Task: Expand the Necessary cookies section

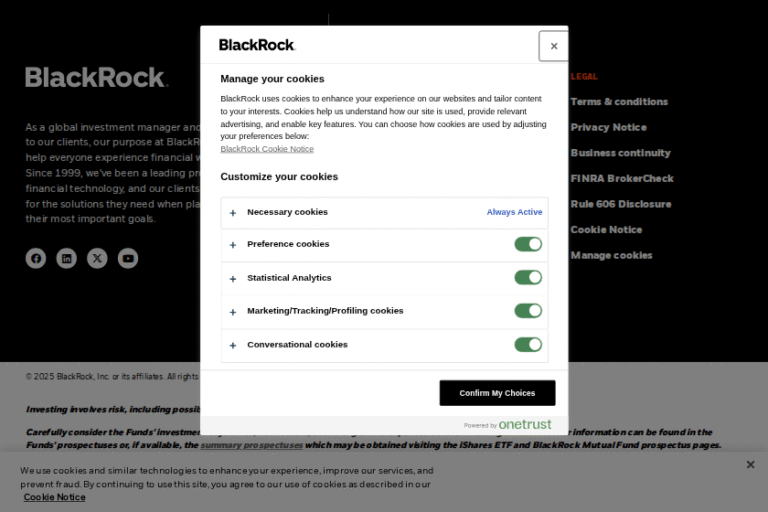Action: point(233,212)
